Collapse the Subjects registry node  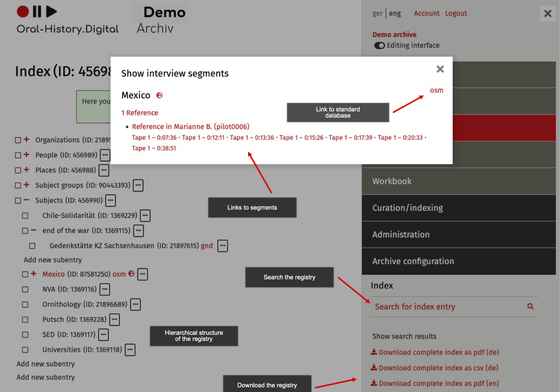point(27,200)
